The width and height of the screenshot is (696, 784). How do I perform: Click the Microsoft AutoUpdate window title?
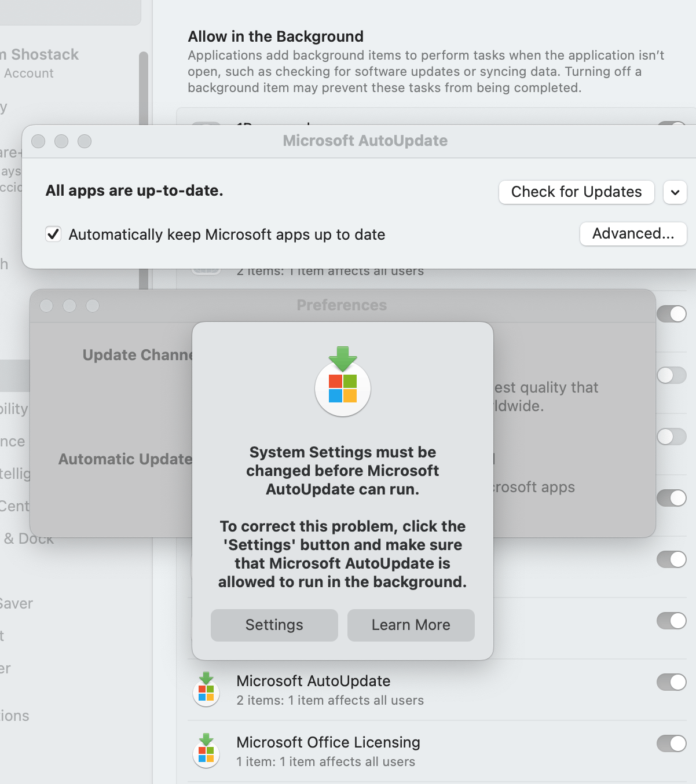[x=365, y=141]
